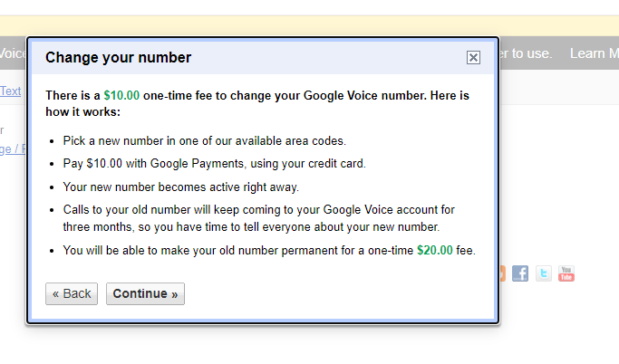619x364 pixels.
Task: Close the Change your number dialog
Action: click(473, 58)
